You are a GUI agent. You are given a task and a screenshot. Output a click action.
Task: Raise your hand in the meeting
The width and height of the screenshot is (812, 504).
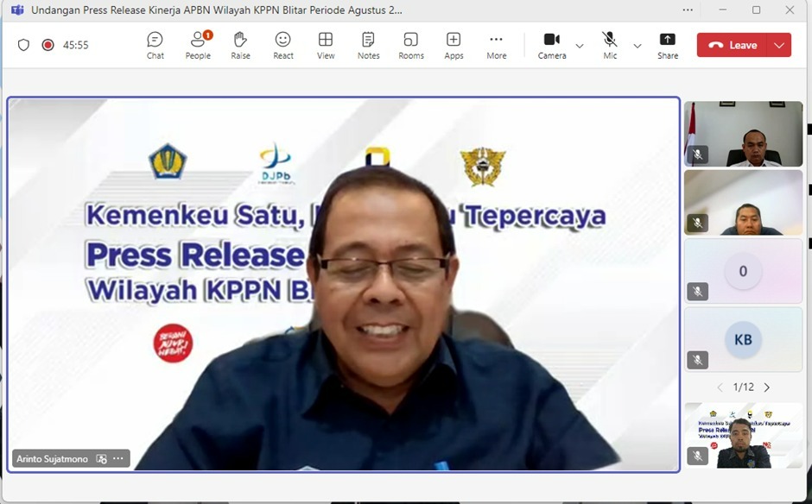(240, 45)
